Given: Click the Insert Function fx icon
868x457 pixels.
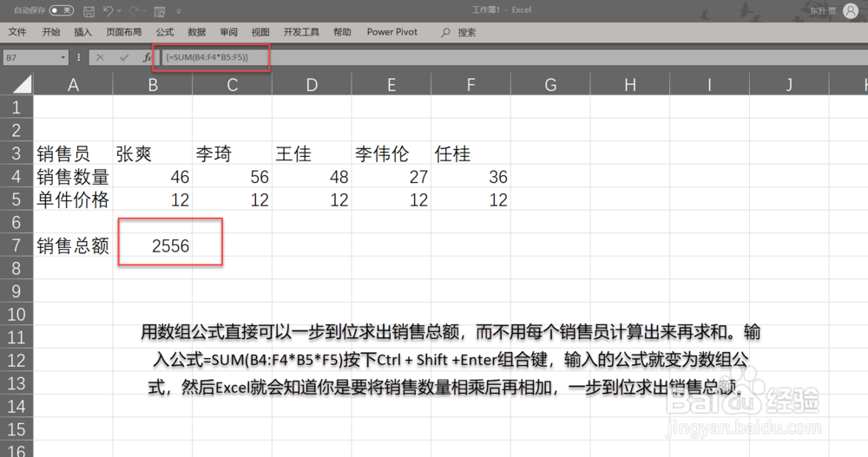Looking at the screenshot, I should point(147,57).
